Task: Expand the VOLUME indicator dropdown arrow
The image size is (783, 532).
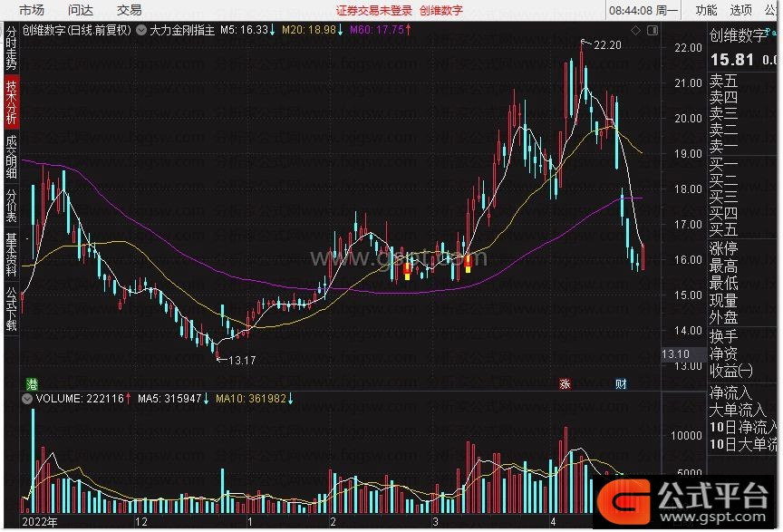Action: 27,399
